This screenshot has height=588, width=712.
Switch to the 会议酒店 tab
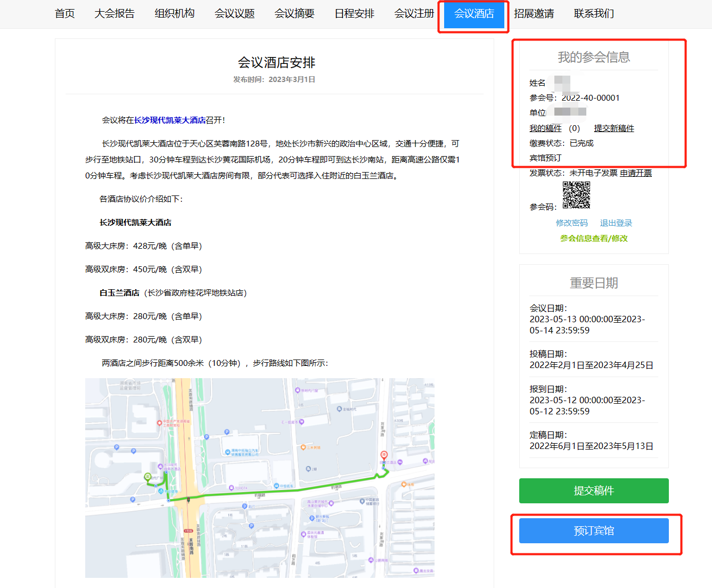[x=474, y=14]
